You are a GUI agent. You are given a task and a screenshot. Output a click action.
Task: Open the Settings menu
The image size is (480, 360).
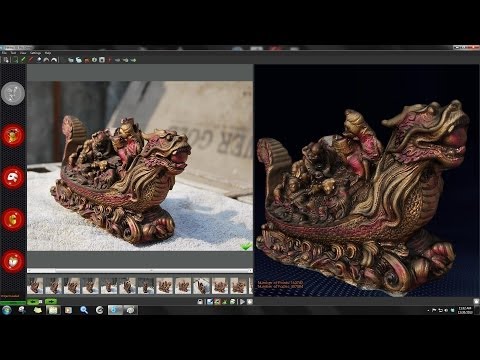click(35, 53)
